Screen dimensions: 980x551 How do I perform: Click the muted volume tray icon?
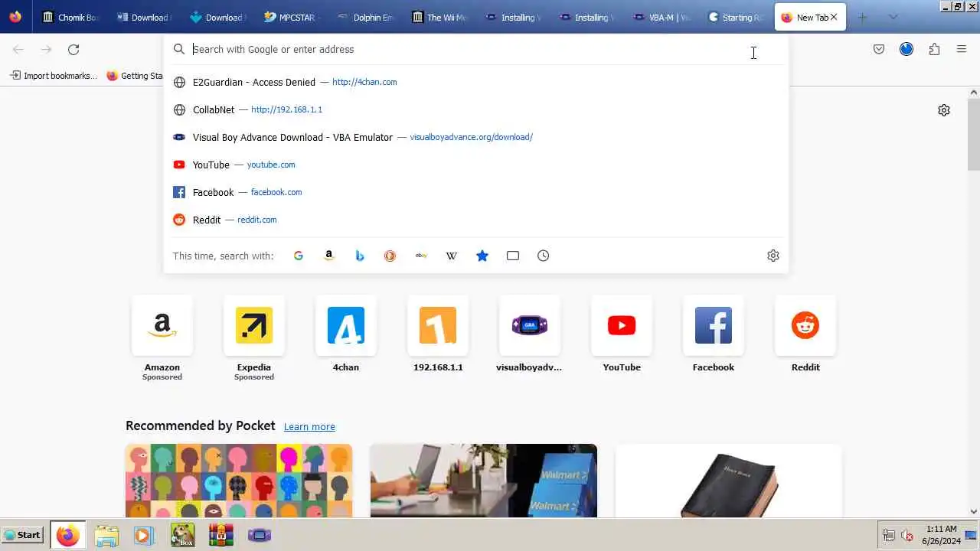[907, 535]
